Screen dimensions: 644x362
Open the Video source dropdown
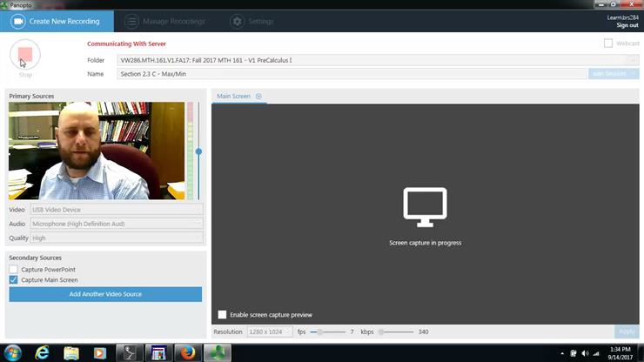[x=117, y=210]
